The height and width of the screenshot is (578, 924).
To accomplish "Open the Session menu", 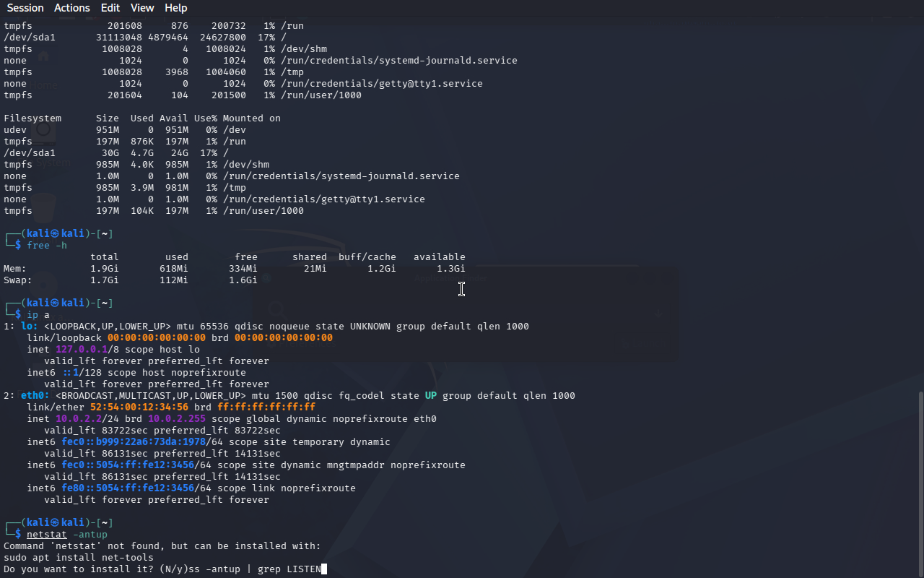I will tap(25, 8).
